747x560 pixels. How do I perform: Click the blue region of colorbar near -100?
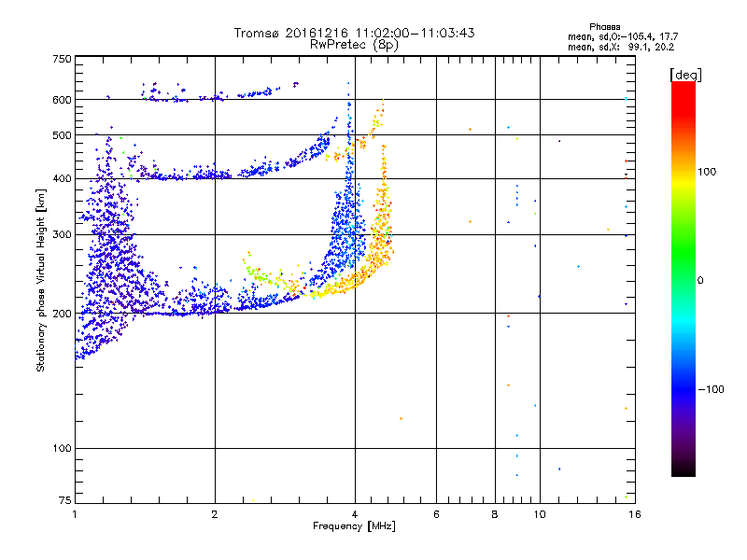(684, 388)
